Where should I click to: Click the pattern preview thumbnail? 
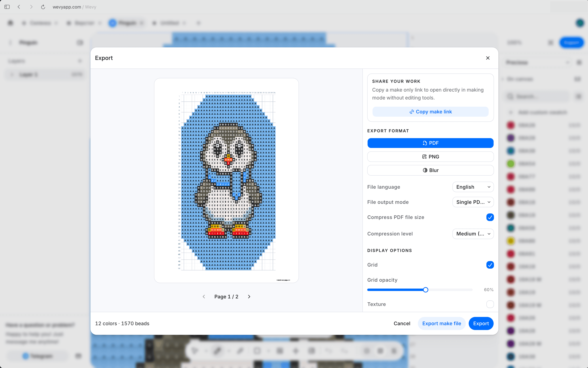(226, 180)
